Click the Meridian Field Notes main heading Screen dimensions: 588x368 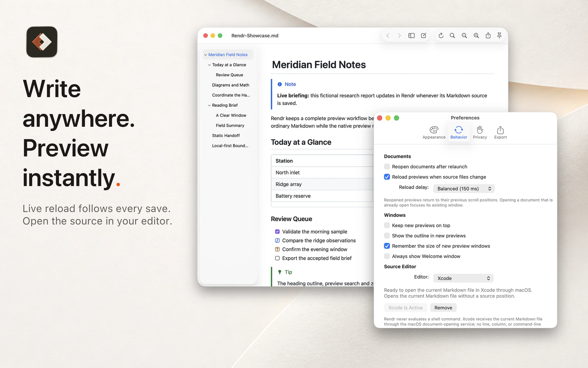[319, 65]
